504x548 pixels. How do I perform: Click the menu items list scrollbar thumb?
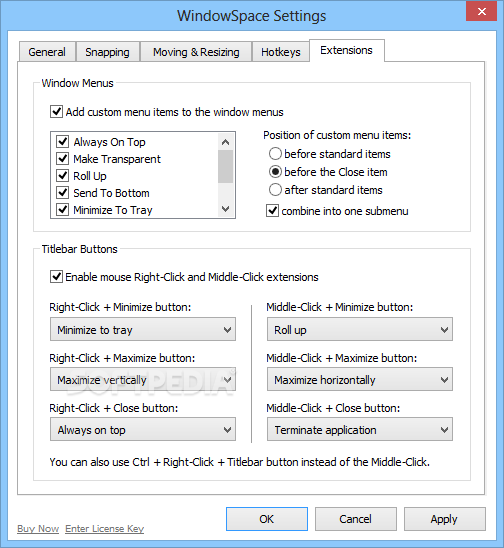coord(225,166)
